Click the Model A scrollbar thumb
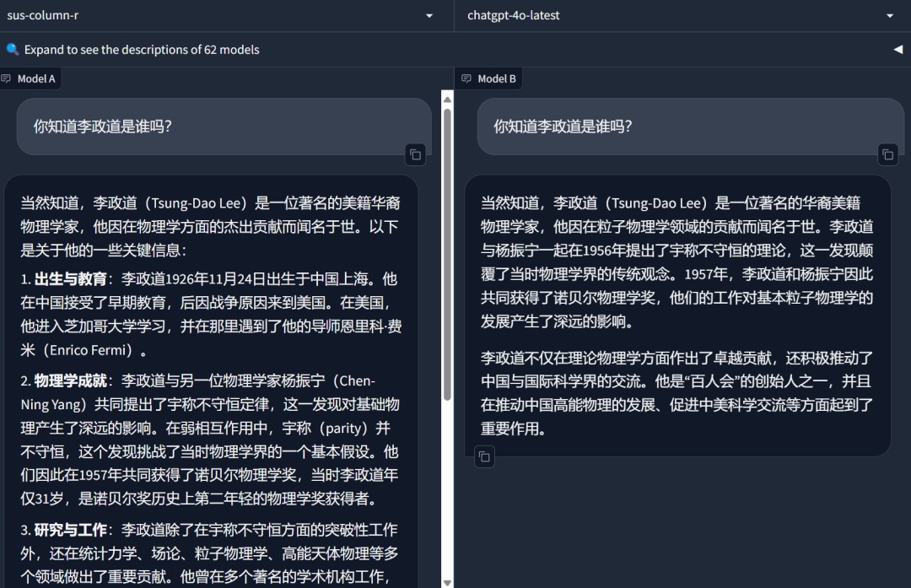This screenshot has width=911, height=588. point(447,255)
